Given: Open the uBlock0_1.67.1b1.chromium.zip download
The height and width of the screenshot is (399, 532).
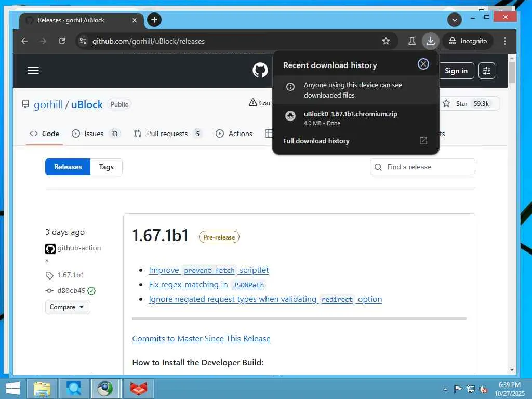Looking at the screenshot, I should [355, 118].
